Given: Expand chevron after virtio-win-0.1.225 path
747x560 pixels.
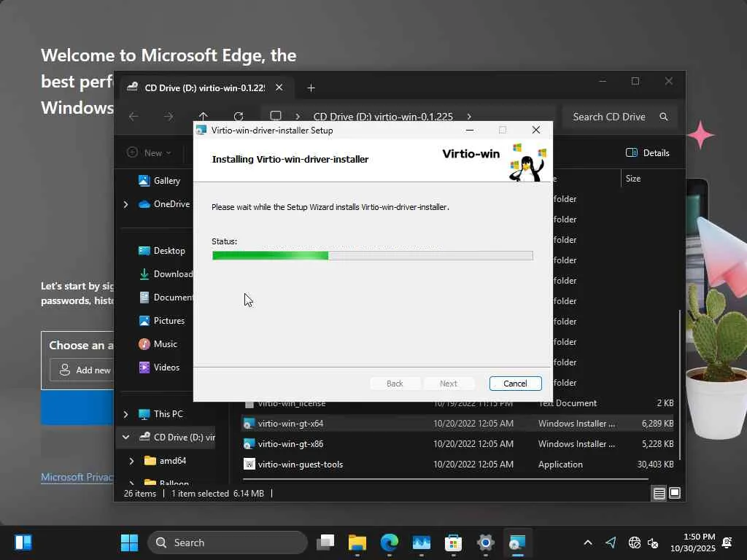Looking at the screenshot, I should point(469,117).
